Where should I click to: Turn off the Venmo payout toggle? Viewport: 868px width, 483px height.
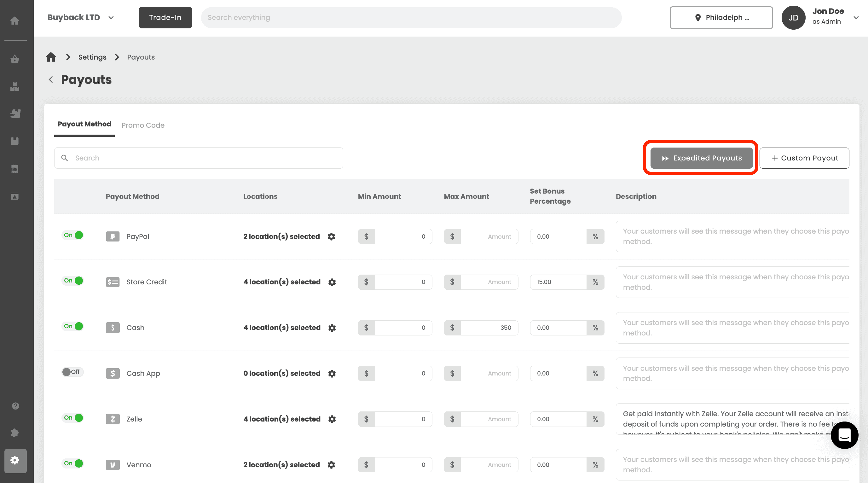[73, 463]
